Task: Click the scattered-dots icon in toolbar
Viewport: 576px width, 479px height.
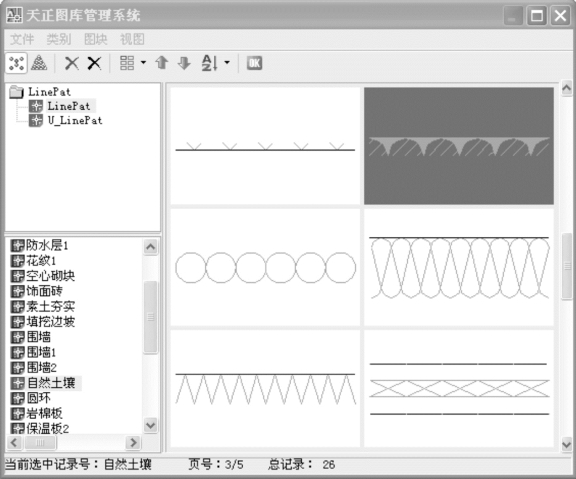Action: point(16,63)
